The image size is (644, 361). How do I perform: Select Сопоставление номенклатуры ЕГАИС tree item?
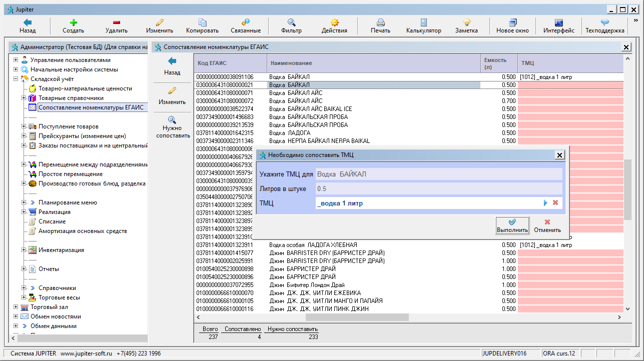coord(91,107)
